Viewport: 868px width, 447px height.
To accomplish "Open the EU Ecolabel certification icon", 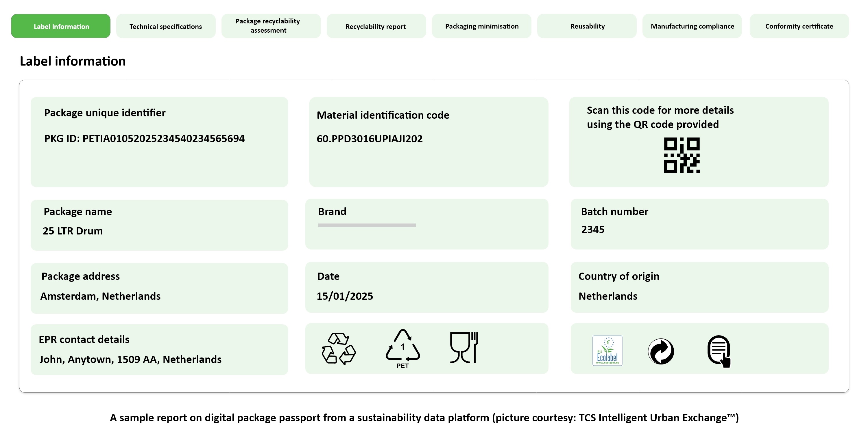I will tap(607, 351).
